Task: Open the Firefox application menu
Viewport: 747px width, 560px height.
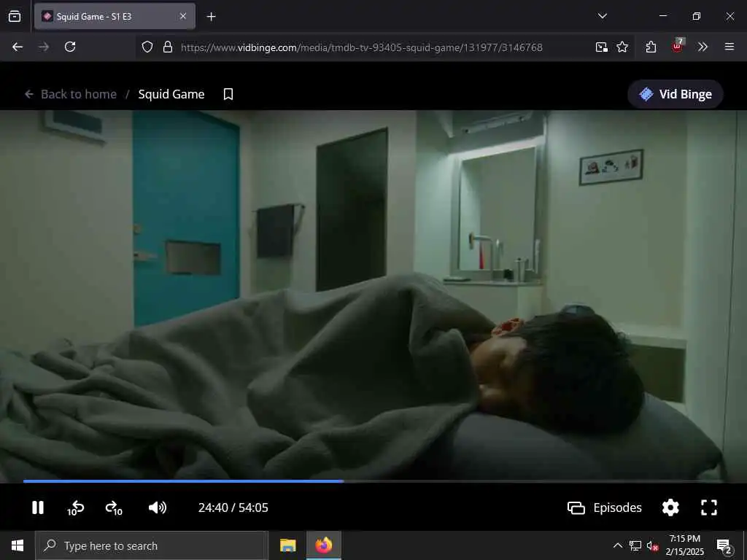Action: pyautogui.click(x=729, y=47)
